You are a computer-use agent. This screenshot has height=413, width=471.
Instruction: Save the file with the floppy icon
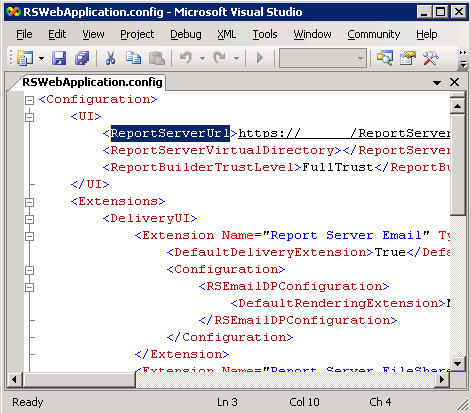click(59, 58)
